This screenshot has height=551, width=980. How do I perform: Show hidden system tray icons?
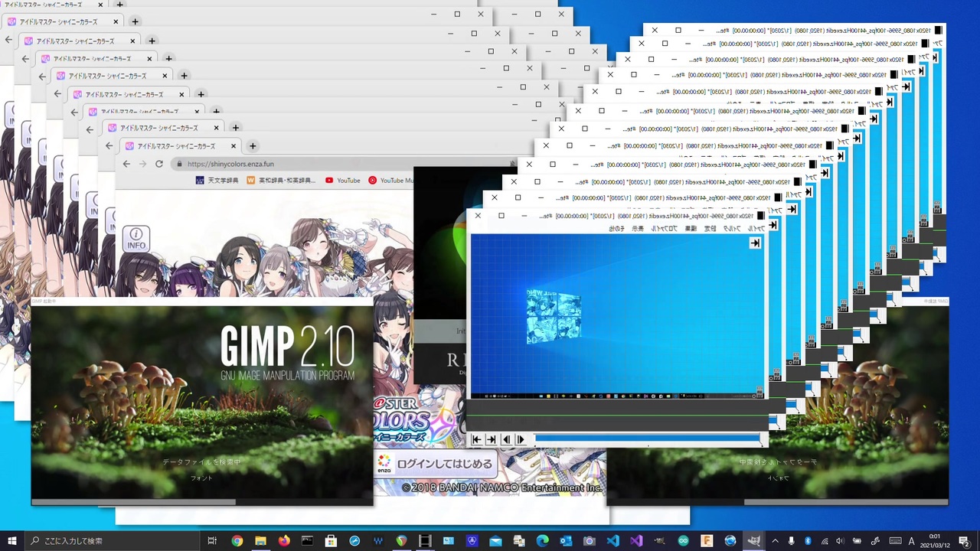coord(775,541)
